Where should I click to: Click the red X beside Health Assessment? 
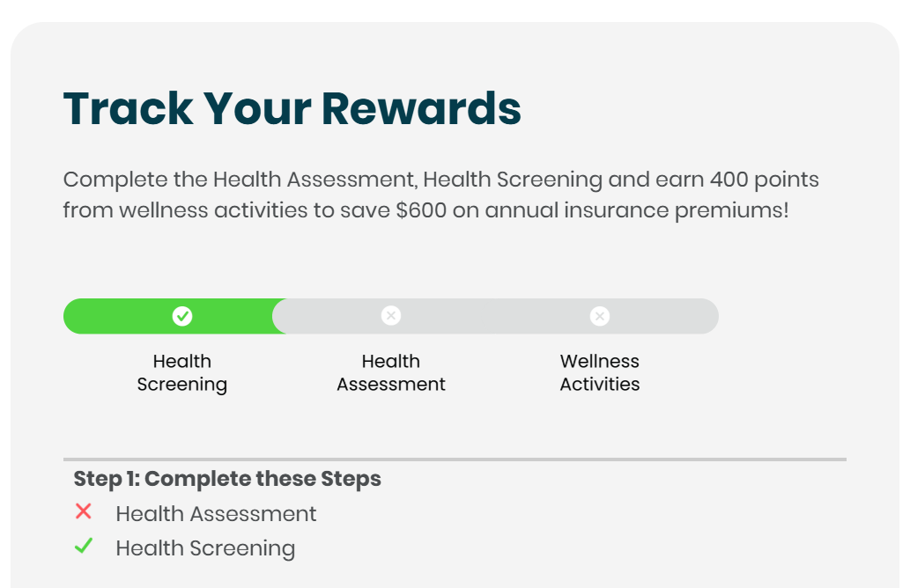84,512
